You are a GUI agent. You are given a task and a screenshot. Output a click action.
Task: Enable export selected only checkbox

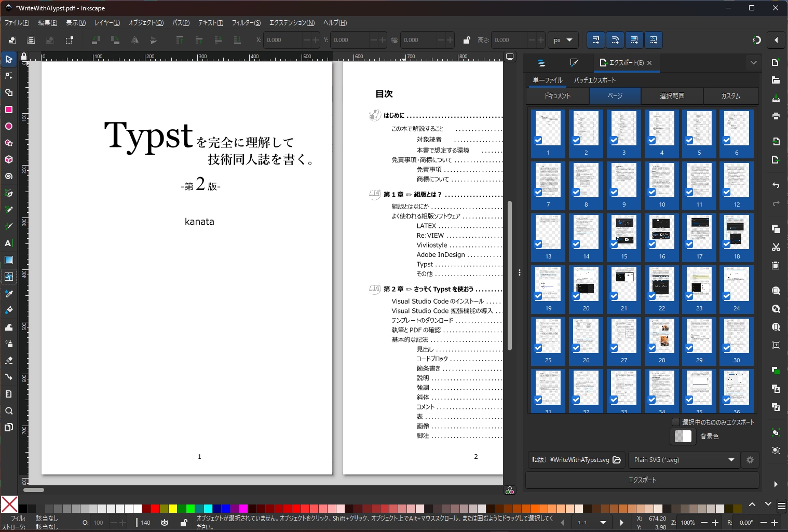tap(676, 422)
